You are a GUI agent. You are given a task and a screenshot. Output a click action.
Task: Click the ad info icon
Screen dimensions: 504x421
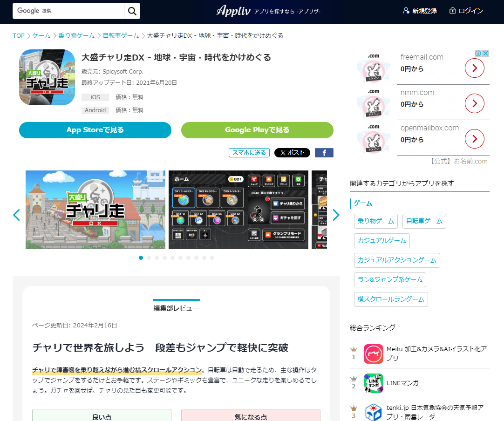[478, 53]
